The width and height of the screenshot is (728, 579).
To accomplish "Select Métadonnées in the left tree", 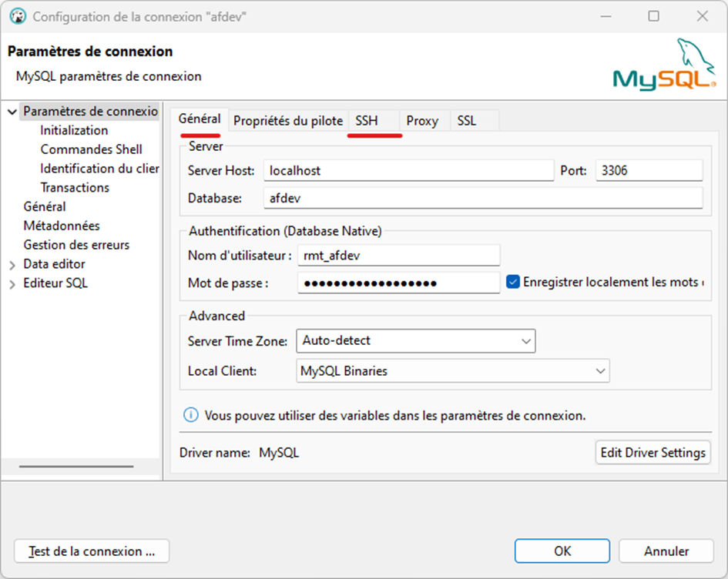I will tap(62, 226).
